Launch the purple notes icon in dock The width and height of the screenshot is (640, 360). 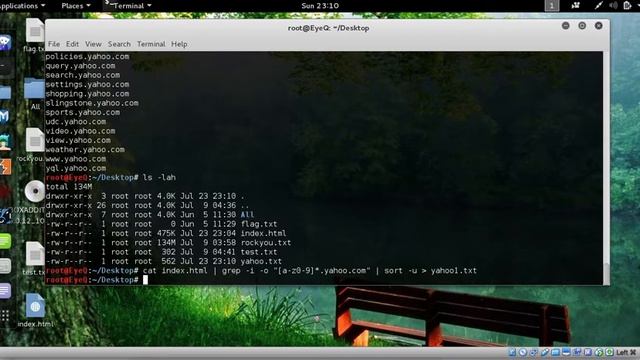(x=5, y=291)
